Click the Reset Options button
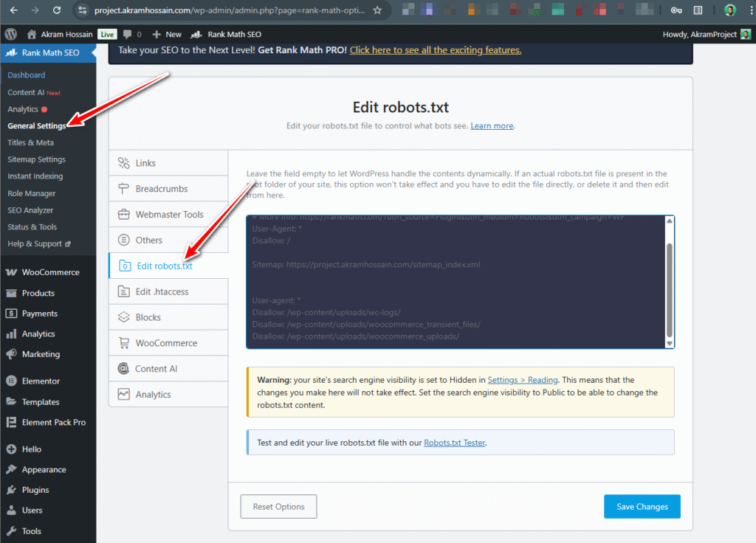 [278, 506]
